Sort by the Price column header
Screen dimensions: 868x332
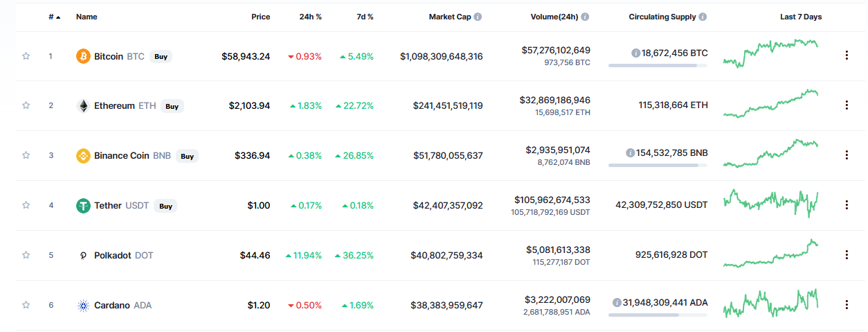[x=261, y=17]
